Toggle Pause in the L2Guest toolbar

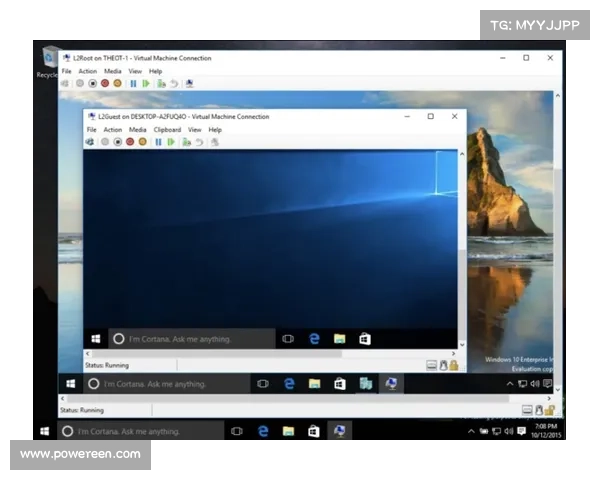(158, 142)
